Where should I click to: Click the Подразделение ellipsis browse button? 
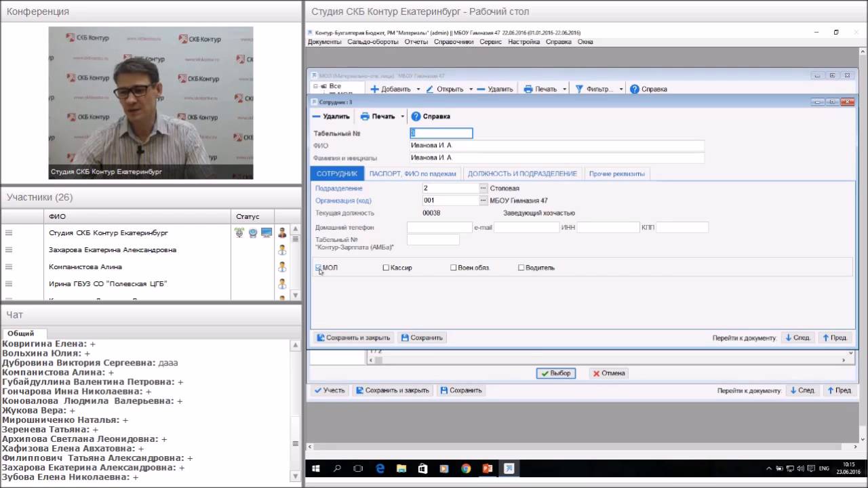(484, 188)
